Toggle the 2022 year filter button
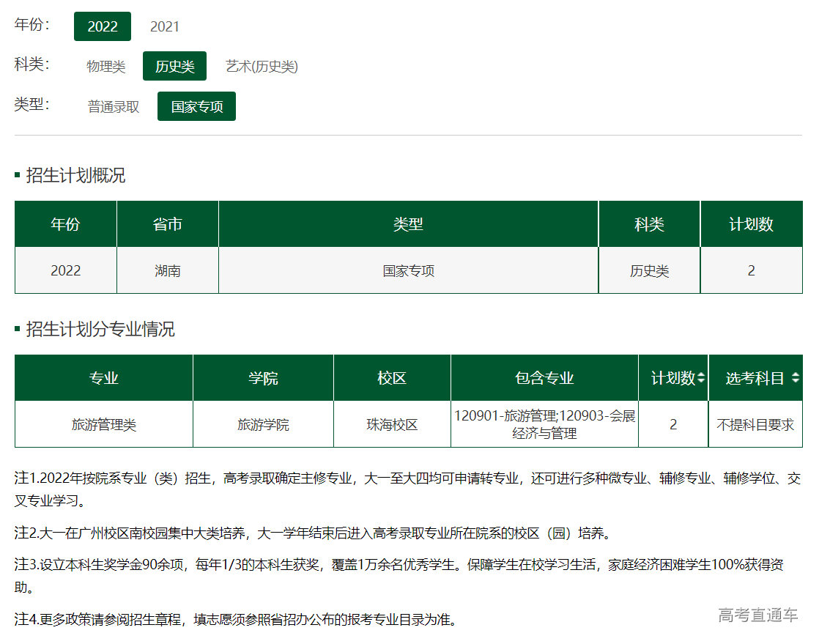The image size is (819, 644). point(102,26)
